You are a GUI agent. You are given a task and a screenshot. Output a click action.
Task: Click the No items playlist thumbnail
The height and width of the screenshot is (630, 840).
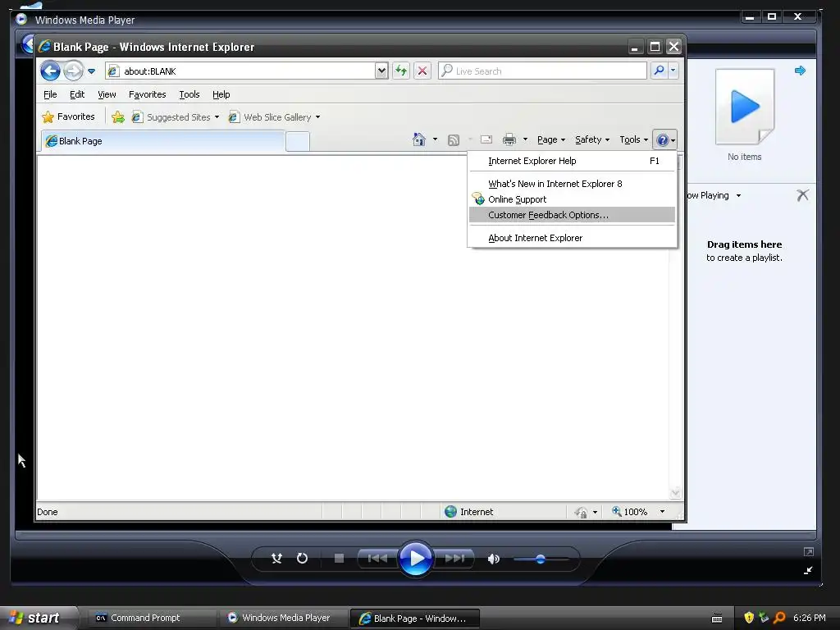coord(745,107)
